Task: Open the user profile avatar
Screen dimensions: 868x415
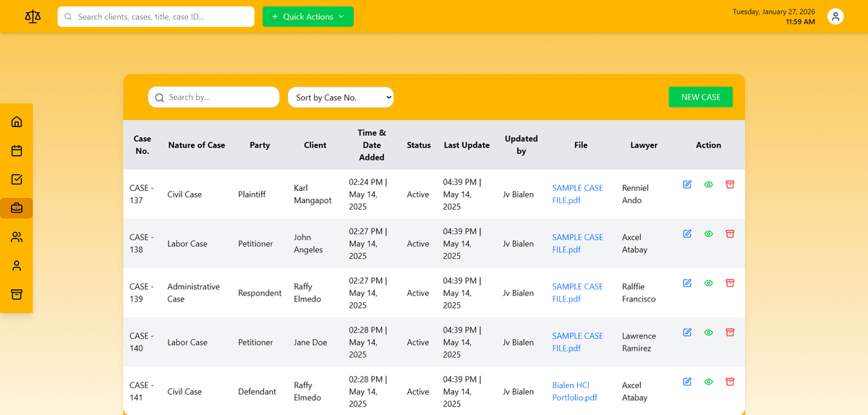Action: tap(835, 17)
